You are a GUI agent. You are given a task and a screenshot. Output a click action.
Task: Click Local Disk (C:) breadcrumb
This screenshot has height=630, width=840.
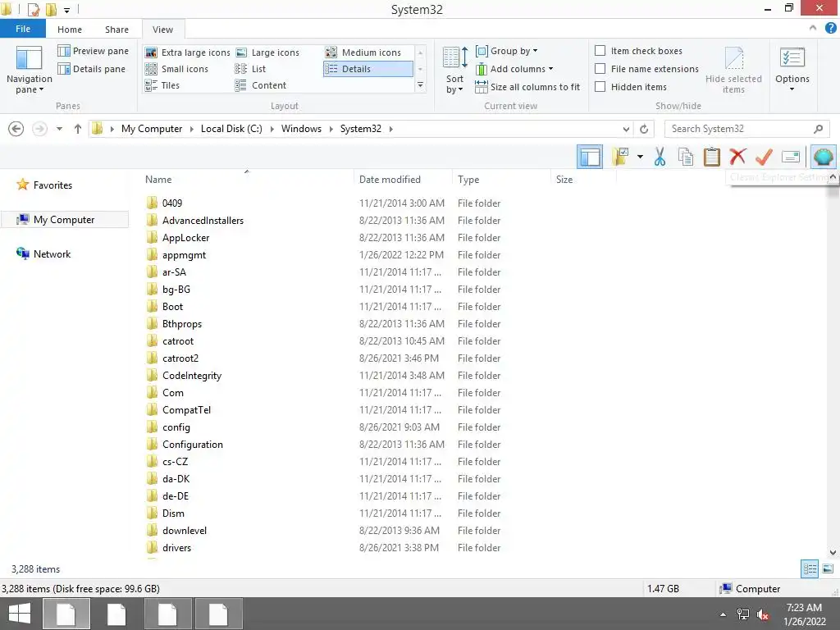coord(231,129)
